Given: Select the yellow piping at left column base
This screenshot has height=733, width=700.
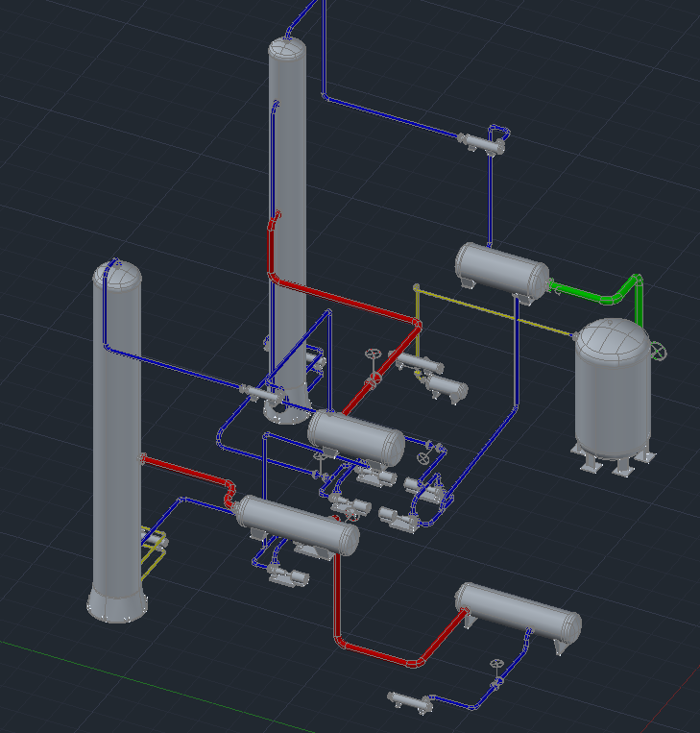Looking at the screenshot, I should pos(155,551).
